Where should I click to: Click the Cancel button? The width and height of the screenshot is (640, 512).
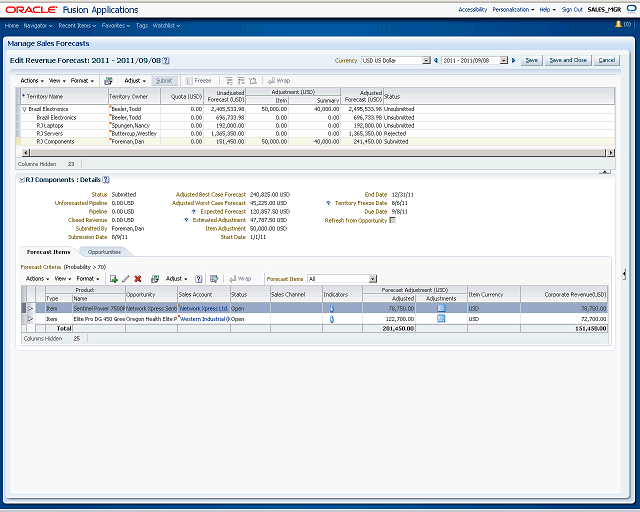[x=607, y=60]
